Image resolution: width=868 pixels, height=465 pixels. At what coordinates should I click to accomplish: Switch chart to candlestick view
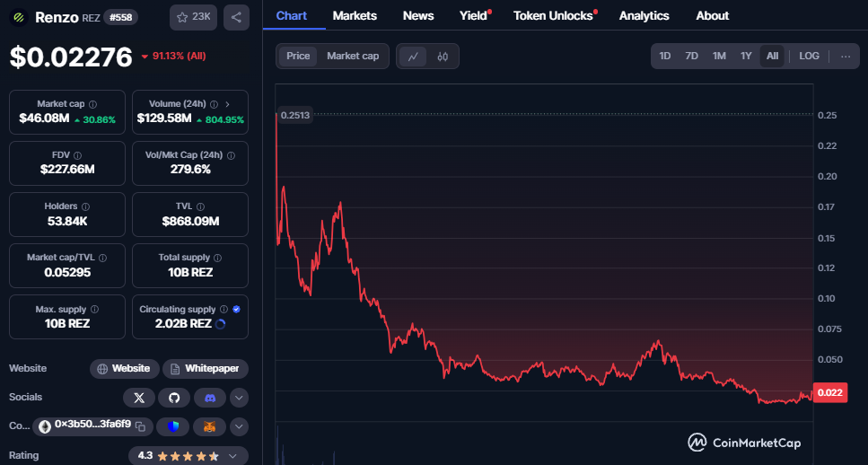point(443,56)
